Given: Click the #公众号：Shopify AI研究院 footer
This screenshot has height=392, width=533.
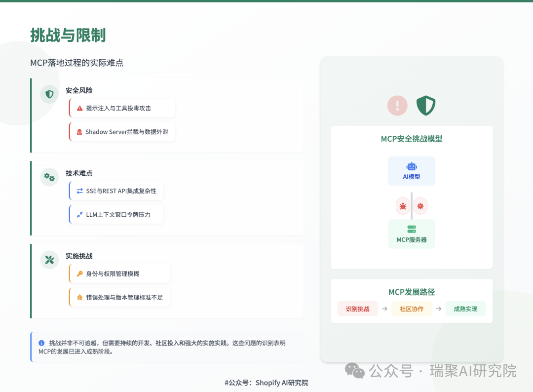Looking at the screenshot, I should [266, 383].
